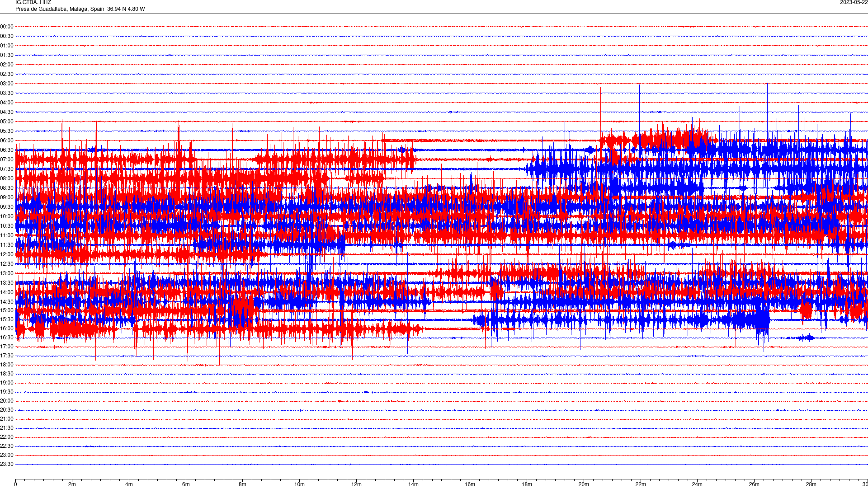868x488 pixels.
Task: Select the IG.GTBA..HHZ station code text
Action: 33,3
